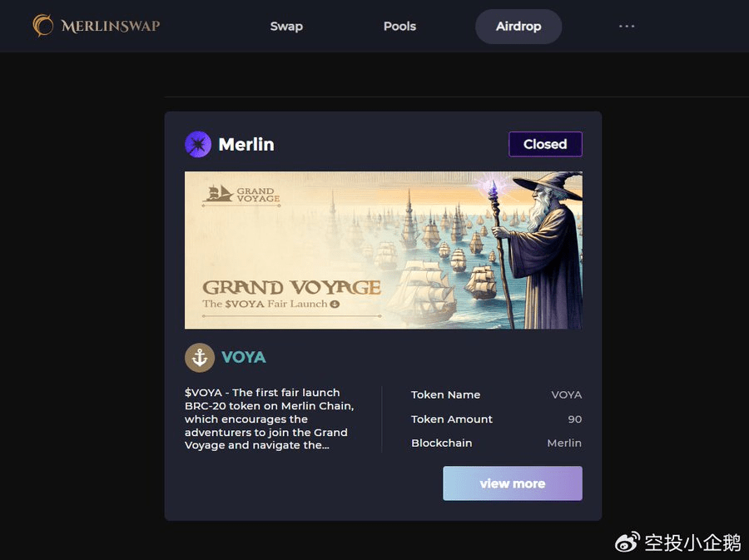749x560 pixels.
Task: Click the VOYA anchor token icon
Action: [x=199, y=357]
